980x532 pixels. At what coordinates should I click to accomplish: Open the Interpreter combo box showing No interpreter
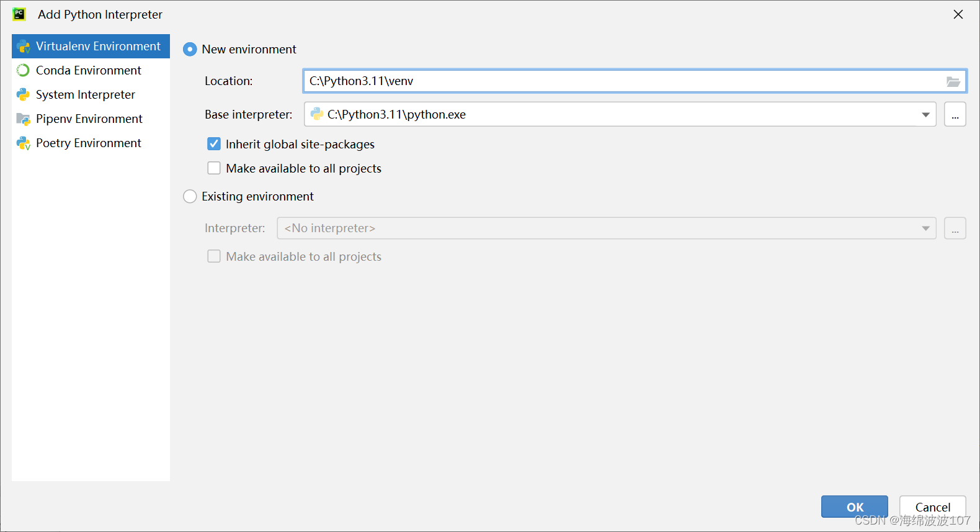pyautogui.click(x=607, y=228)
